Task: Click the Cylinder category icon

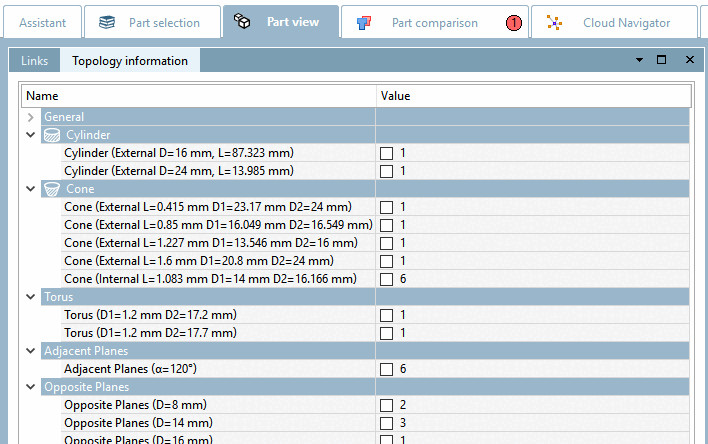Action: point(52,135)
